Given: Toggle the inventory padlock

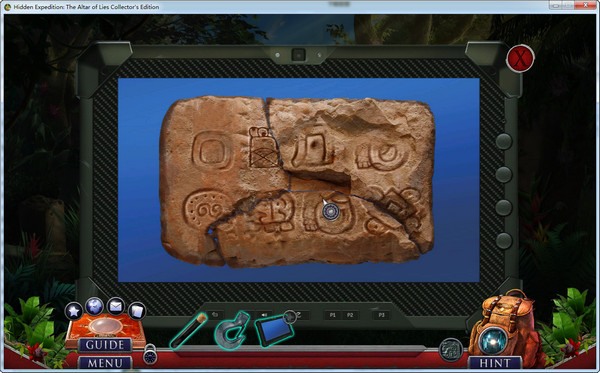Looking at the screenshot, I should (x=150, y=354).
